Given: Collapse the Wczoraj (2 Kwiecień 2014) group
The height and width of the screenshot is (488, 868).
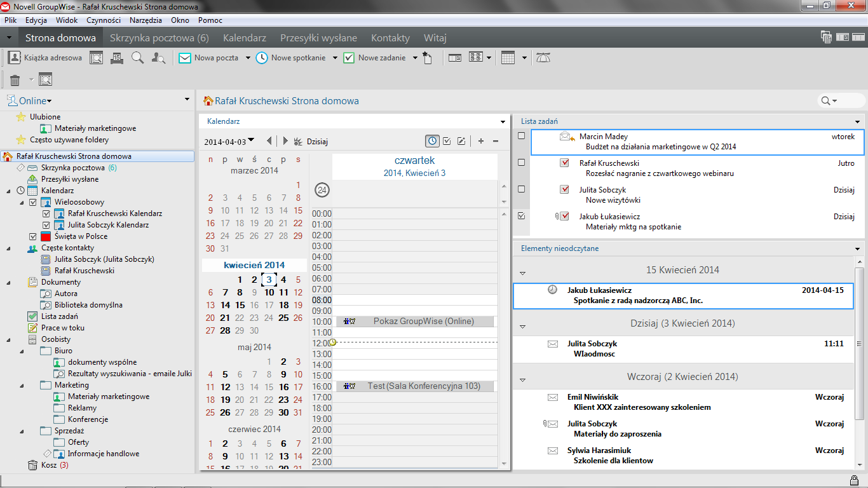Looking at the screenshot, I should [523, 380].
